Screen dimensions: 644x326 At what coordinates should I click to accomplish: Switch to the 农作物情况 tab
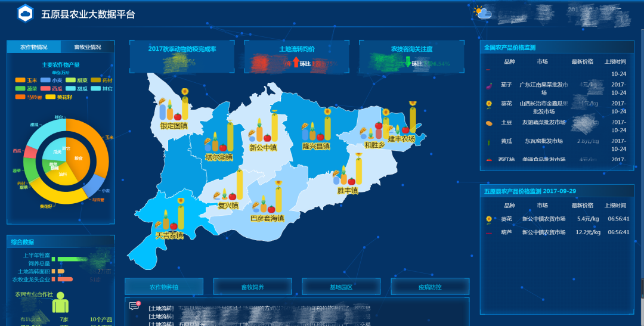pyautogui.click(x=33, y=47)
